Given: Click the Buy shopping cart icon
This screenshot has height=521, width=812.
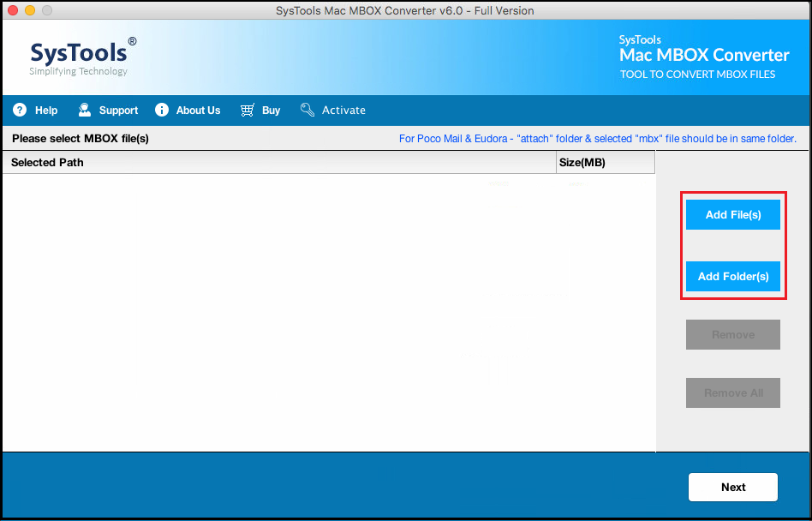Looking at the screenshot, I should pos(247,110).
